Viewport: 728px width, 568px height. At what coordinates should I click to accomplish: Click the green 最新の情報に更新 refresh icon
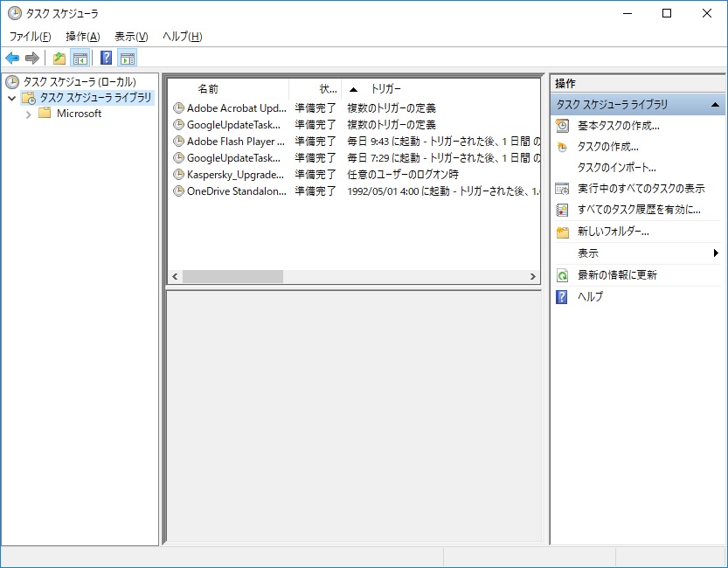[563, 275]
